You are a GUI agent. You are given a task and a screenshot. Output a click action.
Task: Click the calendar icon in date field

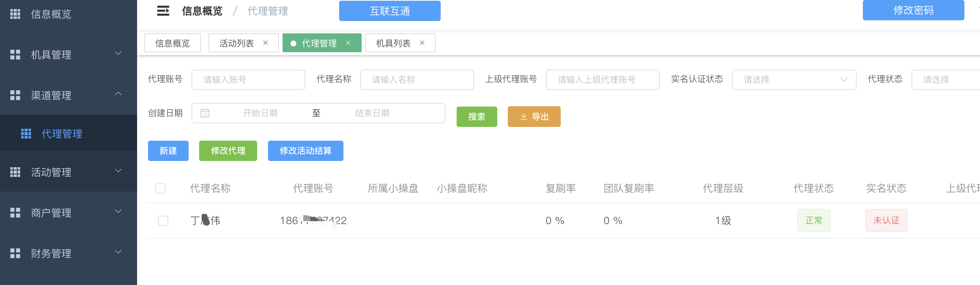[205, 113]
